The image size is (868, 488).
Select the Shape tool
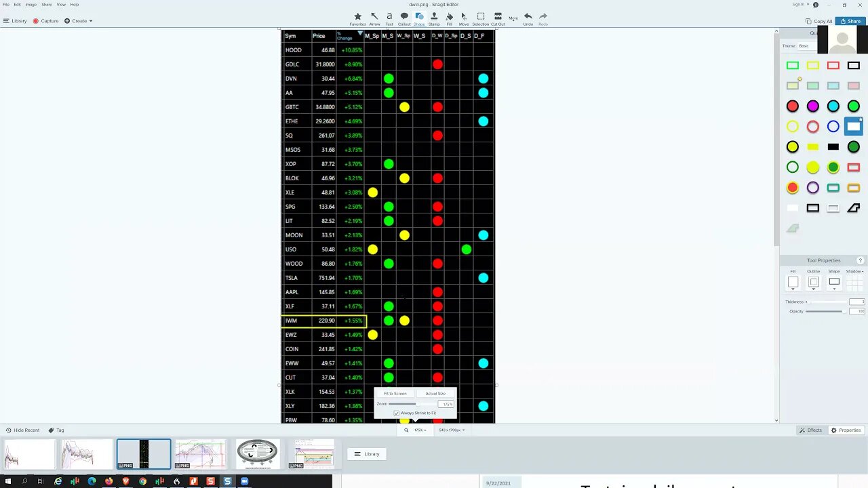[419, 19]
